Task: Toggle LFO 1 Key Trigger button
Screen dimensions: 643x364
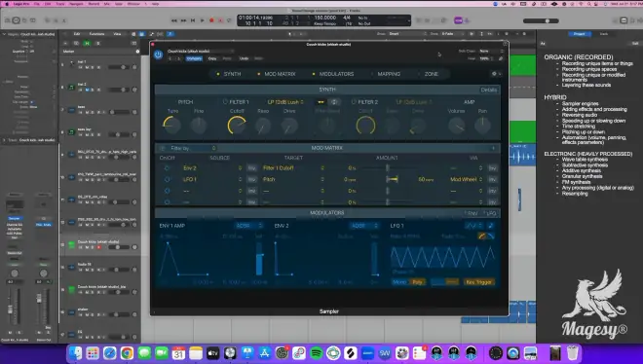Action: click(478, 282)
